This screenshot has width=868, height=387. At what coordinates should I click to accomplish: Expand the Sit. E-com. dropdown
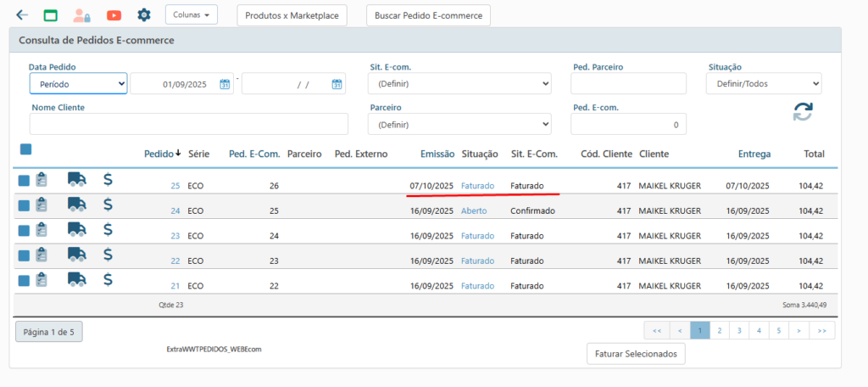[x=459, y=84]
